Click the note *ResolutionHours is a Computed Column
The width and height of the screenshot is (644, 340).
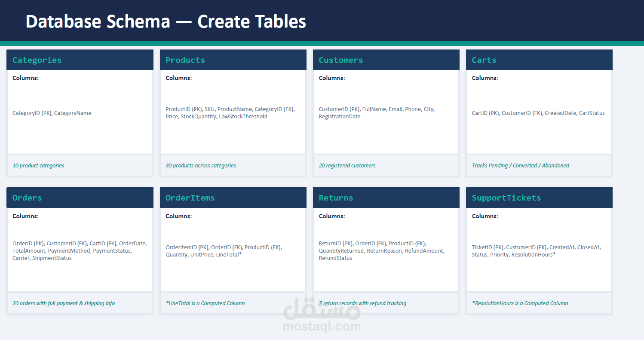tap(520, 303)
